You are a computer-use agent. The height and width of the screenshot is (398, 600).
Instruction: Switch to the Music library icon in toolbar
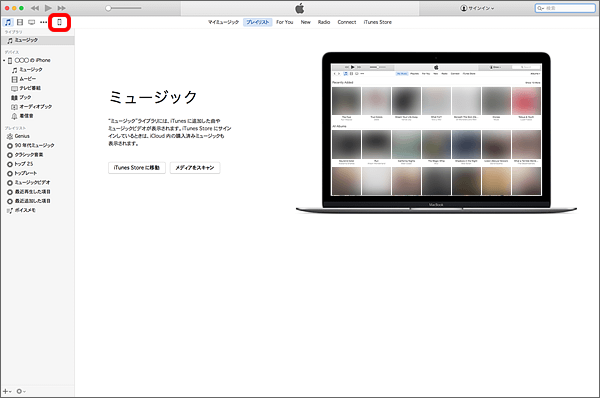[x=8, y=22]
